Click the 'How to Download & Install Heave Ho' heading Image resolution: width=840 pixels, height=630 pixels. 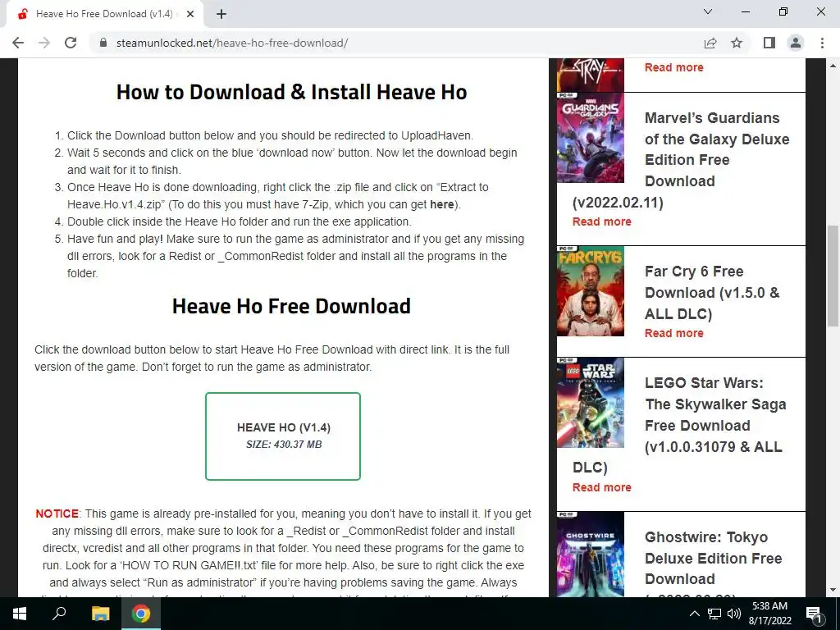(x=291, y=92)
